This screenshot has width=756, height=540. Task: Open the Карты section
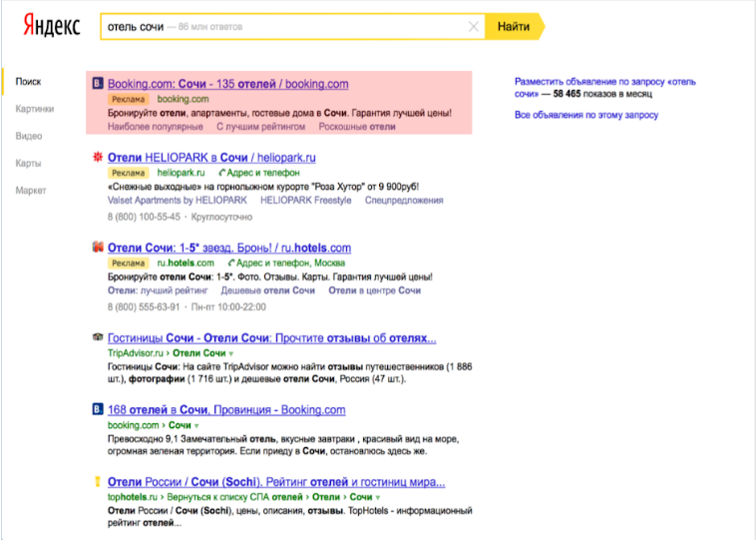pos(29,163)
